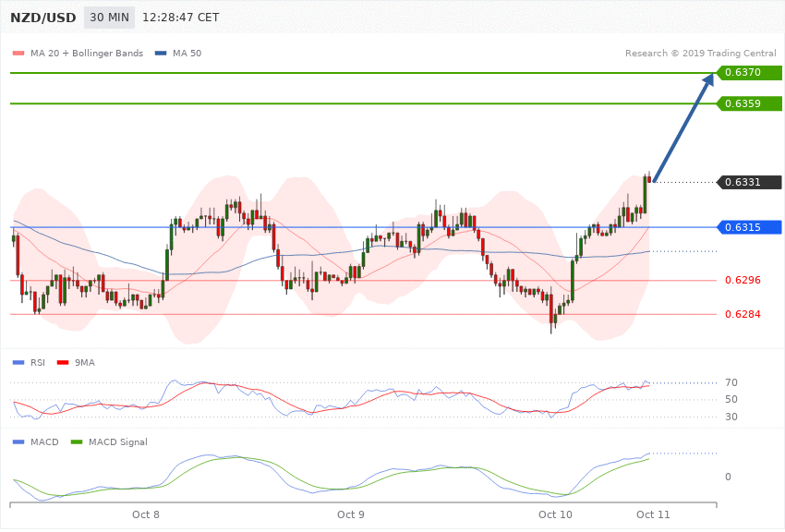Screen dimensions: 785x532
Task: Click the Oct 8 date label
Action: tap(146, 514)
